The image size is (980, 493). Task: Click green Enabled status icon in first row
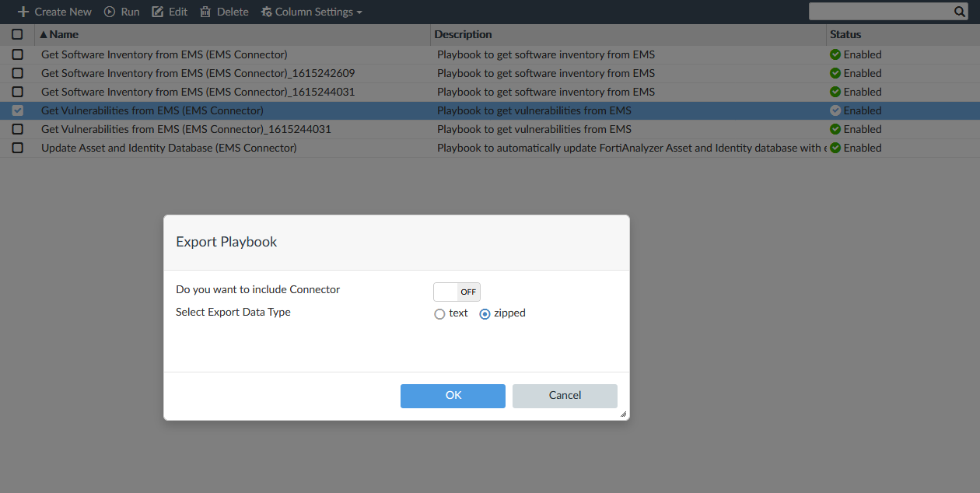coord(835,54)
